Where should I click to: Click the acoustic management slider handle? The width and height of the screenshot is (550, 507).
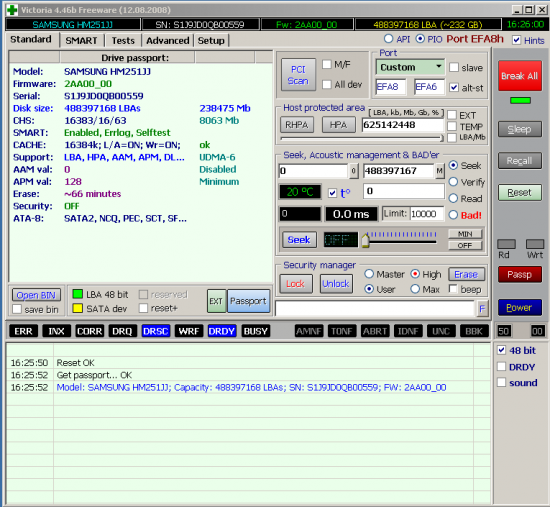tap(365, 241)
